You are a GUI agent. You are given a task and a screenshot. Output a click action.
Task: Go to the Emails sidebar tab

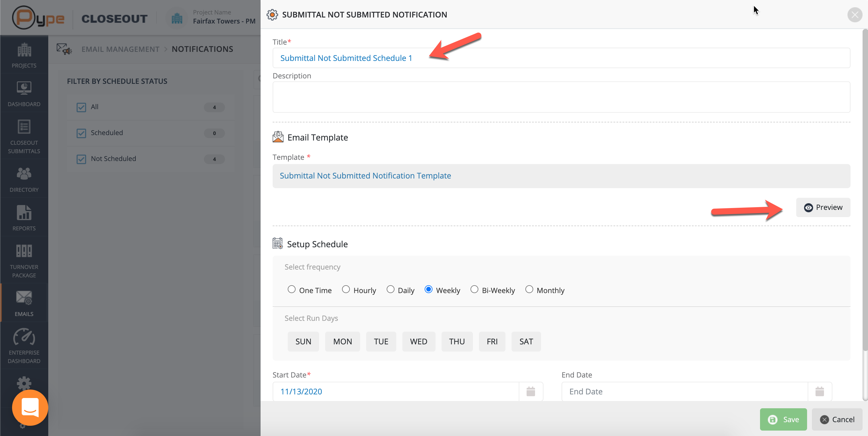pos(24,303)
